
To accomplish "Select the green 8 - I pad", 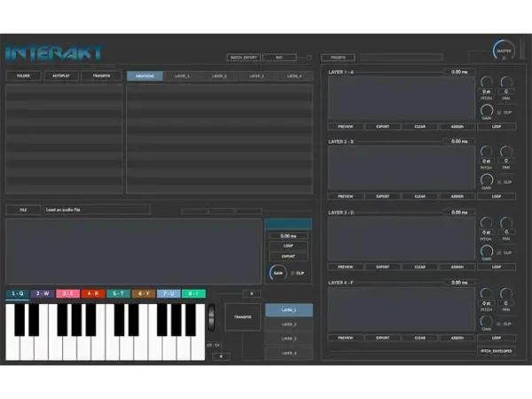I will (193, 293).
